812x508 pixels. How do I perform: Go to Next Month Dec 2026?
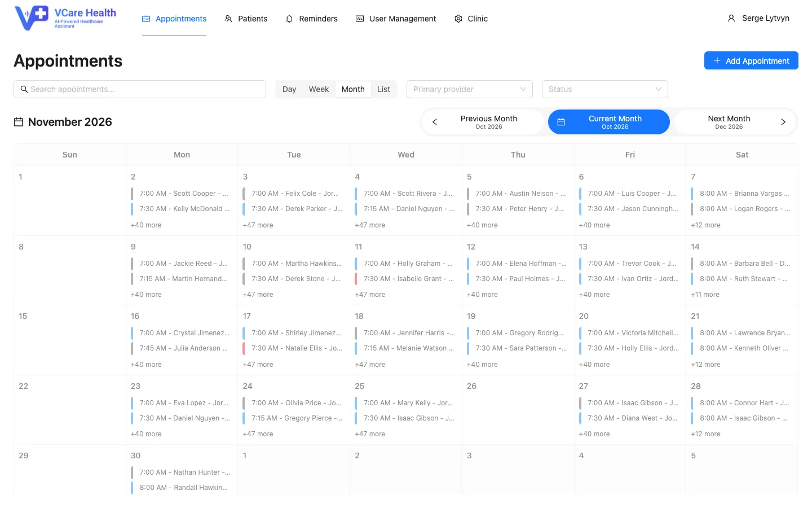tap(735, 122)
